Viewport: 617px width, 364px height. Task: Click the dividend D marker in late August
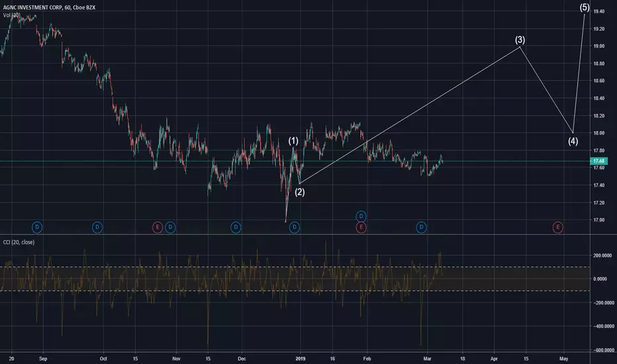(37, 227)
